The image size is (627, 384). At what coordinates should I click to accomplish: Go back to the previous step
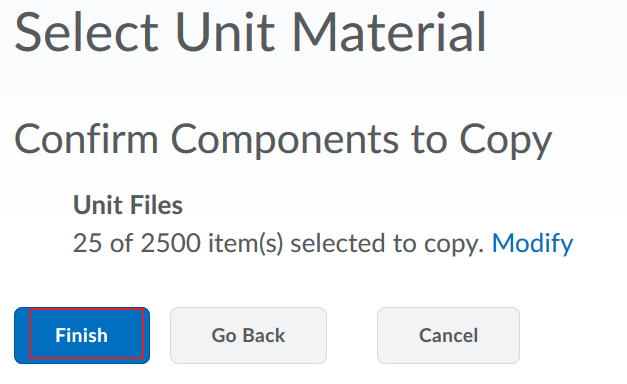(x=248, y=335)
